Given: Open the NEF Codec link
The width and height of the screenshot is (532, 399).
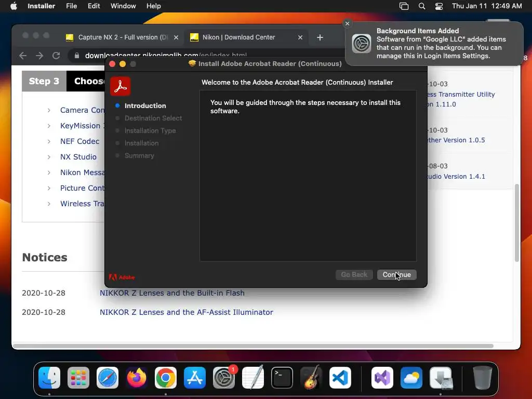Looking at the screenshot, I should point(79,141).
